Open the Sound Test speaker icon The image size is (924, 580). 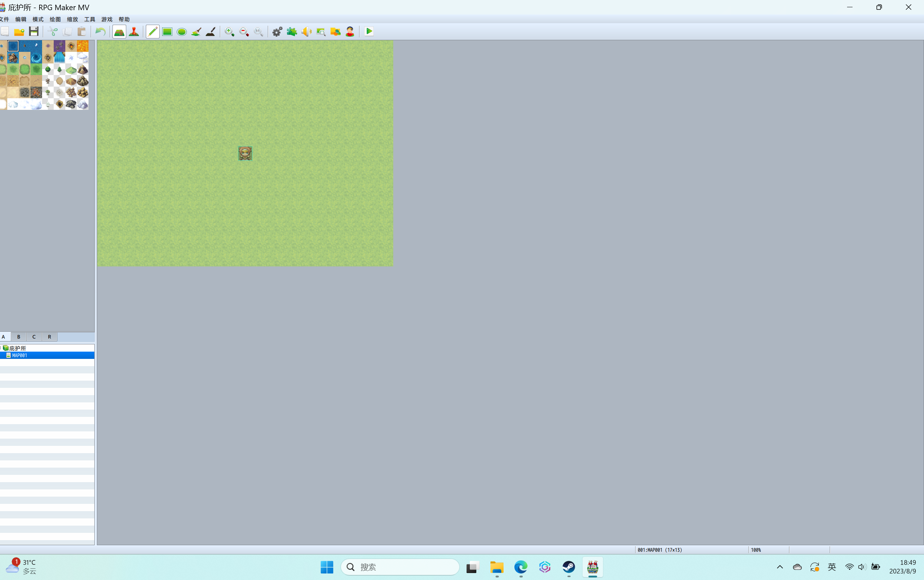[x=306, y=32]
